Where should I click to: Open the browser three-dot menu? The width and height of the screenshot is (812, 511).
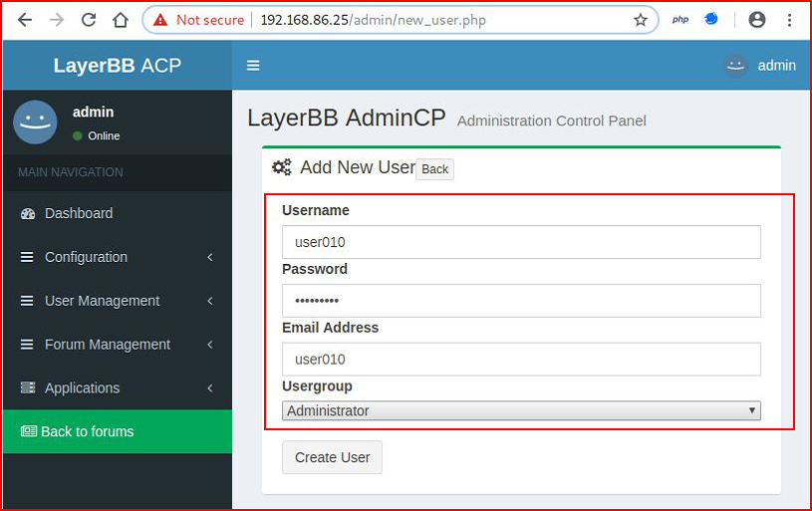(x=789, y=20)
